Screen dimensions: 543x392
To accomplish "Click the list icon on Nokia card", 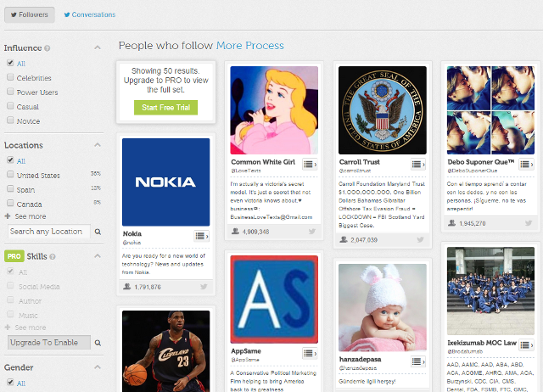I will pyautogui.click(x=201, y=235).
